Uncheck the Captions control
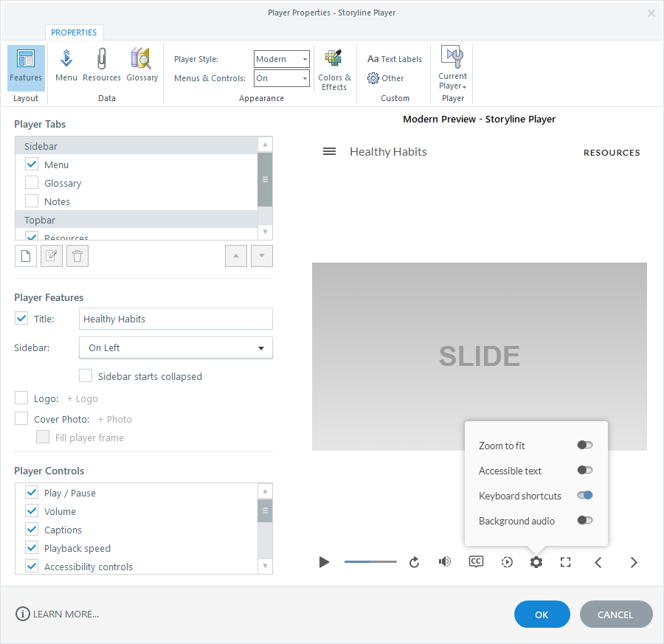Screen dimensions: 664x644 (32, 529)
